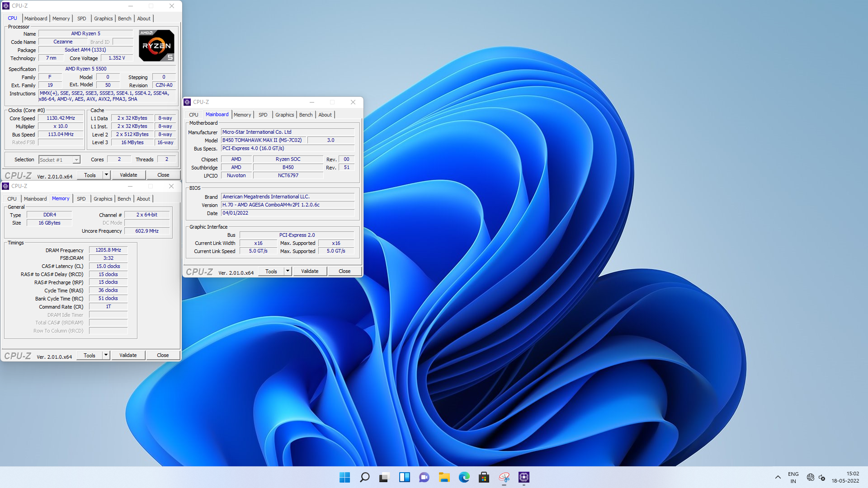
Task: Open Widgets panel from taskbar
Action: [404, 477]
